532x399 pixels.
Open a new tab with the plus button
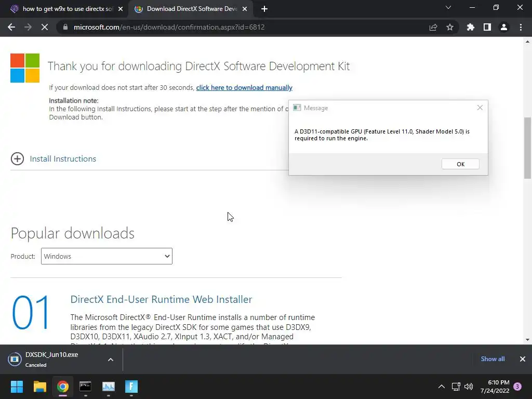pos(264,9)
